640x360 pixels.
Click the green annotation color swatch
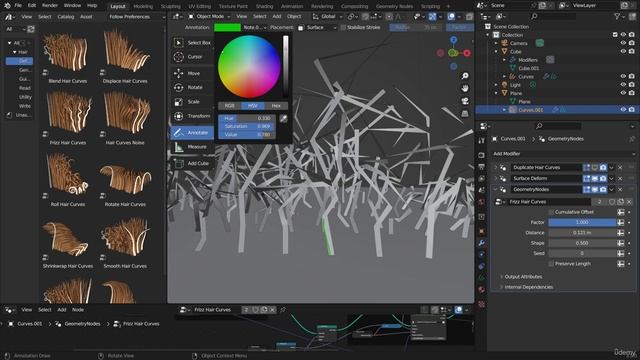(227, 27)
